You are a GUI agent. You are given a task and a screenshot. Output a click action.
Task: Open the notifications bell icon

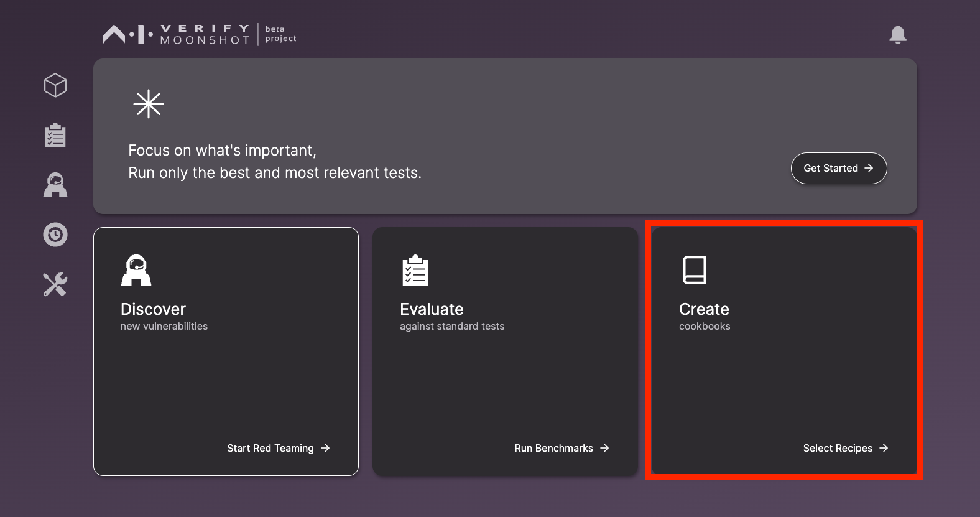897,34
